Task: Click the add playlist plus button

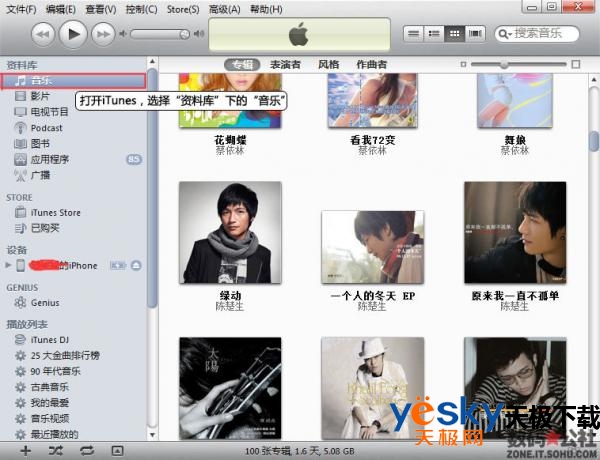Action: point(25,451)
